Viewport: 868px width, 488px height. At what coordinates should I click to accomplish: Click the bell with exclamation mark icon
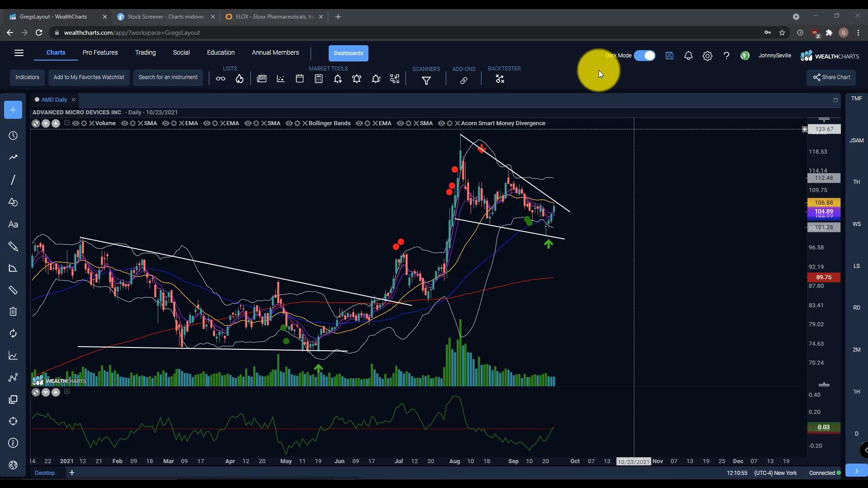(x=376, y=79)
